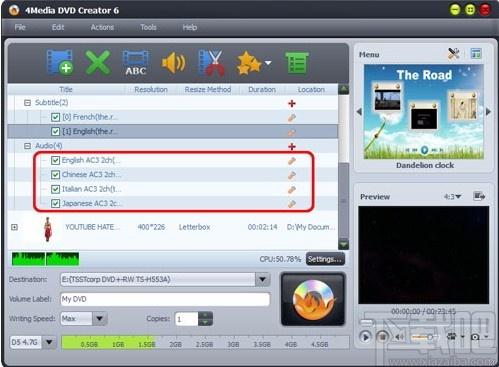The height and width of the screenshot is (367, 499).
Task: Toggle Italian AC3 audio checkbox
Action: (x=55, y=189)
